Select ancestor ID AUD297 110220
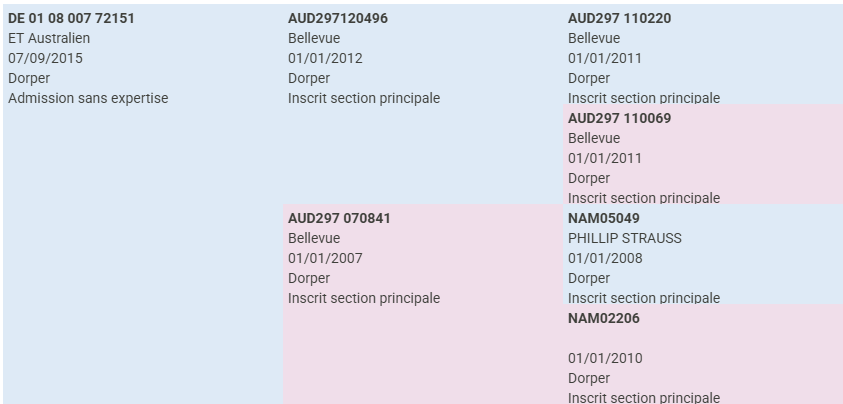 tap(619, 18)
